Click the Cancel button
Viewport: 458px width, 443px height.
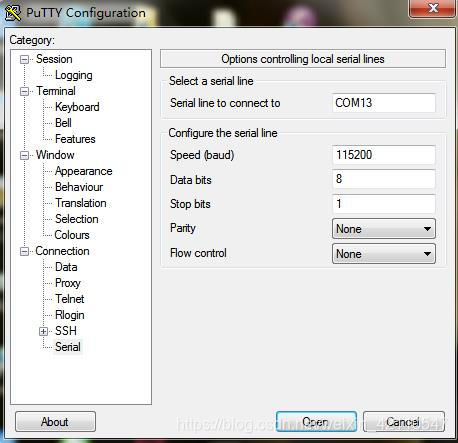(x=404, y=422)
